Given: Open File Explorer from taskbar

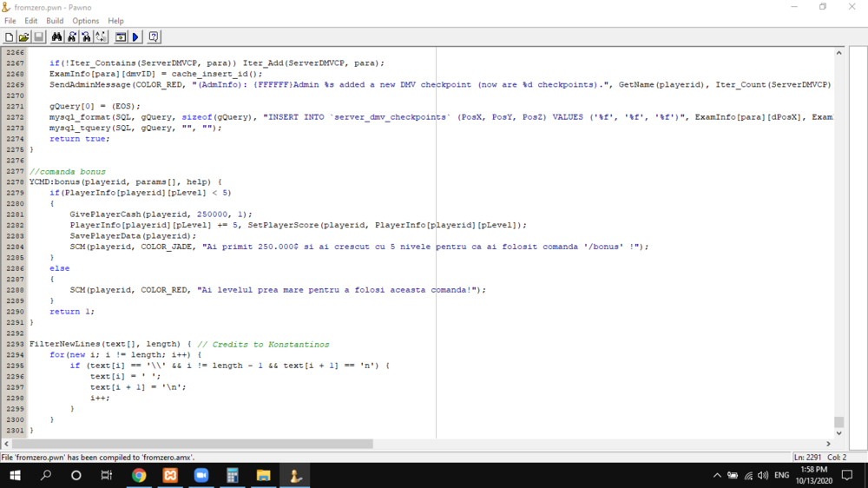Looking at the screenshot, I should pyautogui.click(x=264, y=475).
